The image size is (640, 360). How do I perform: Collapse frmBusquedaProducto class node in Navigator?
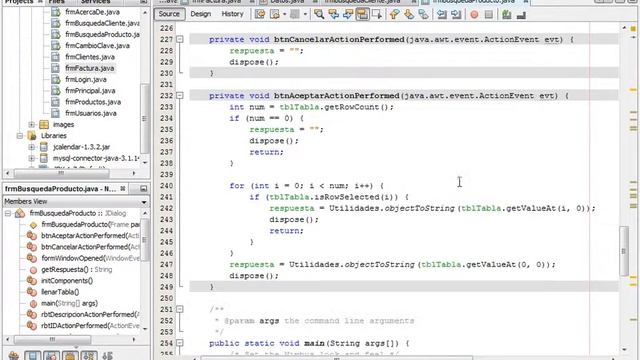(x=8, y=213)
